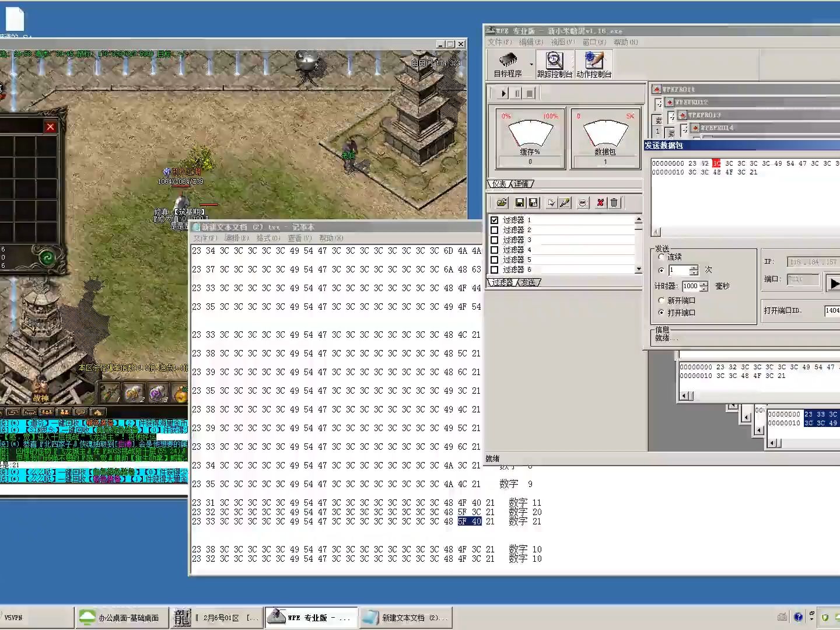The width and height of the screenshot is (840, 630).
Task: Toggle checkbox for 过滤器 2
Action: tap(494, 230)
